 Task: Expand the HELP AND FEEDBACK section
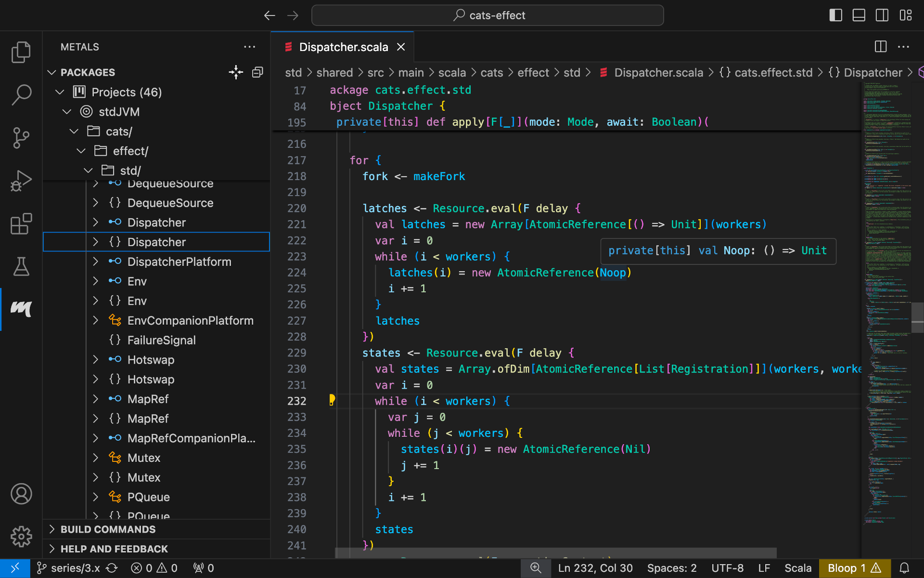click(x=114, y=549)
